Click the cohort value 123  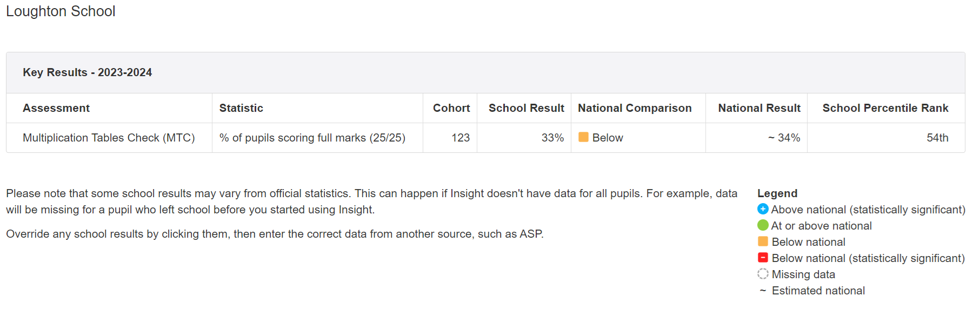461,138
